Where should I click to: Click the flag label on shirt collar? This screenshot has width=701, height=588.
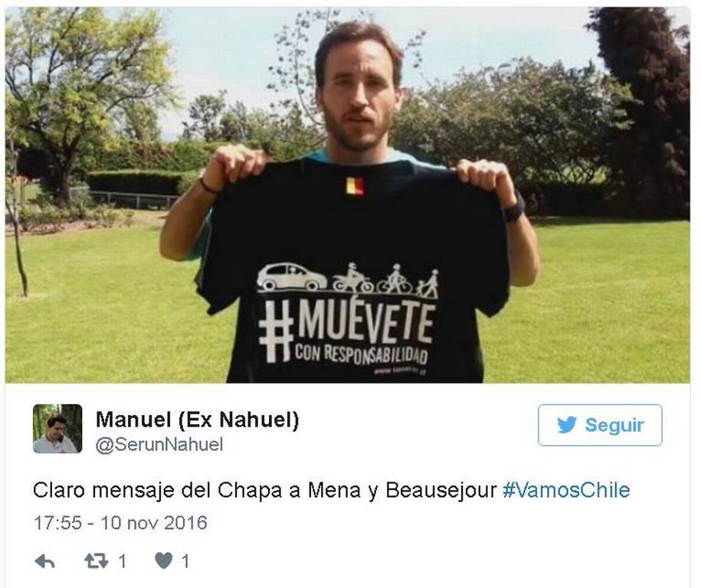354,185
